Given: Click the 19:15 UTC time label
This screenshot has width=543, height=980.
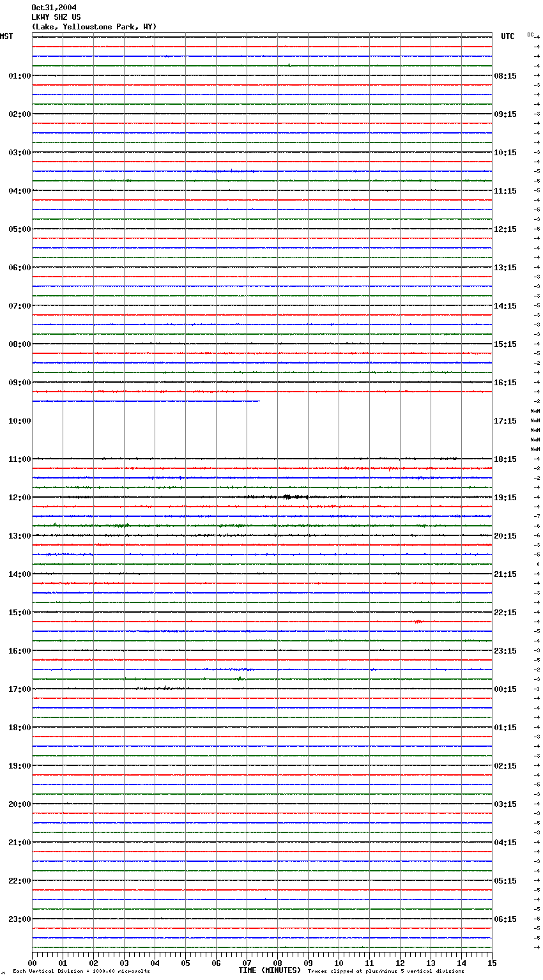Looking at the screenshot, I should point(505,498).
